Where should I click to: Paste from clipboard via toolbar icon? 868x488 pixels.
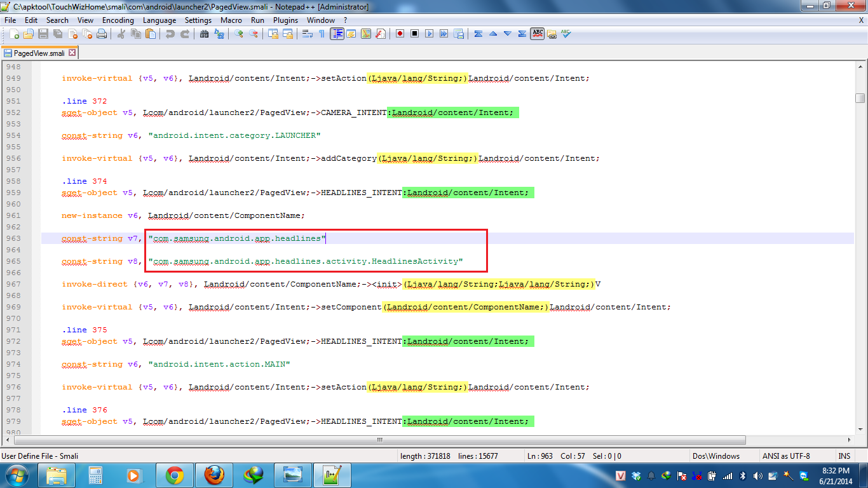click(150, 34)
